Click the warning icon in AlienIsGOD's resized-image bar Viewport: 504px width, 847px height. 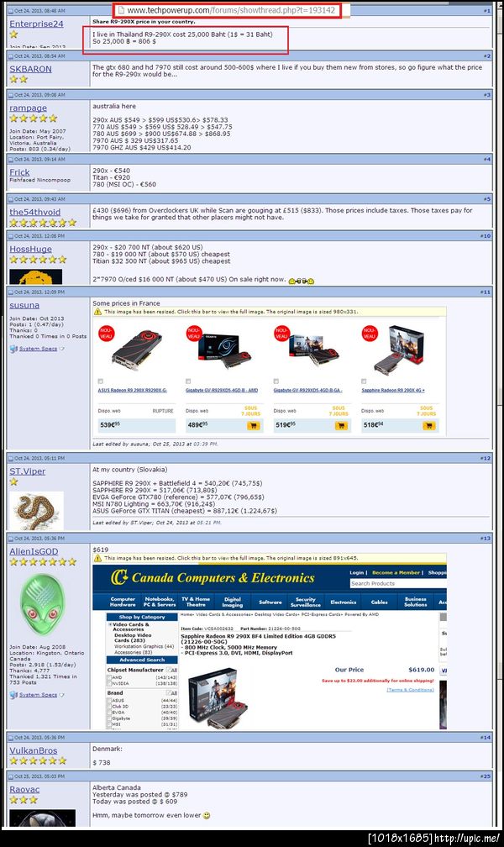(x=97, y=558)
